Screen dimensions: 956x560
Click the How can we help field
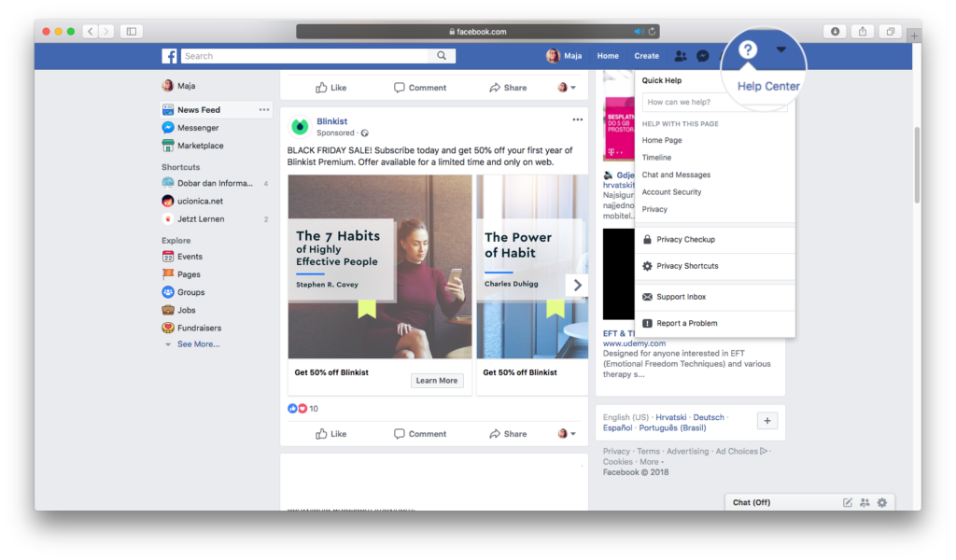714,102
